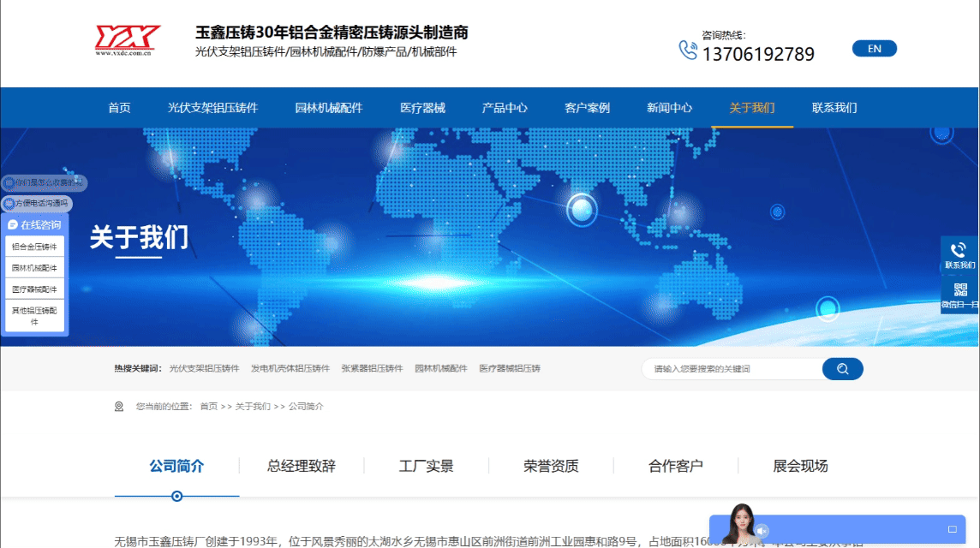Switch to the 荣誉资质 tab
980x548 pixels.
click(550, 465)
